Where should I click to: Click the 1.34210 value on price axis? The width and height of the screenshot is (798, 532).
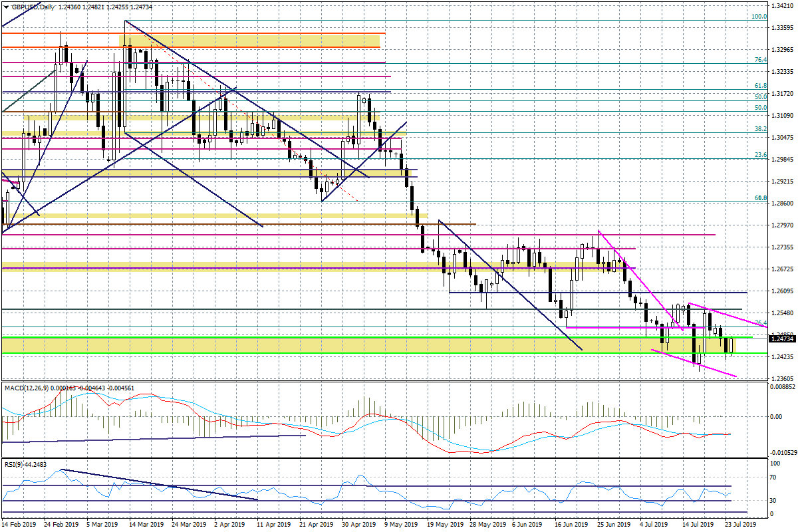(783, 6)
